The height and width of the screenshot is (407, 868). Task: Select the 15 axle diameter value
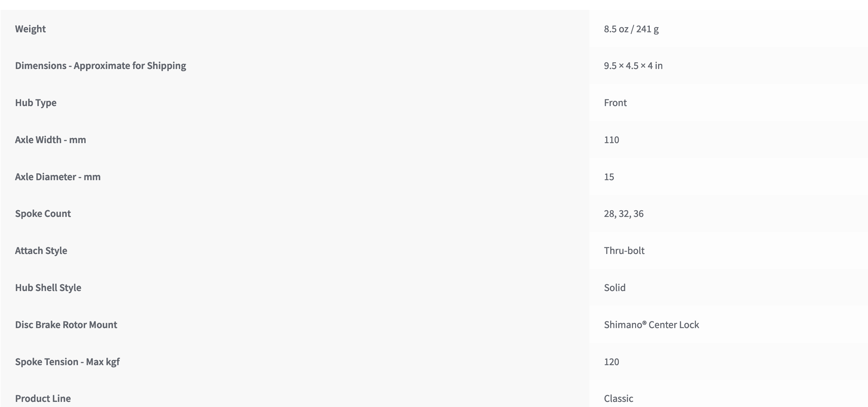(x=609, y=177)
